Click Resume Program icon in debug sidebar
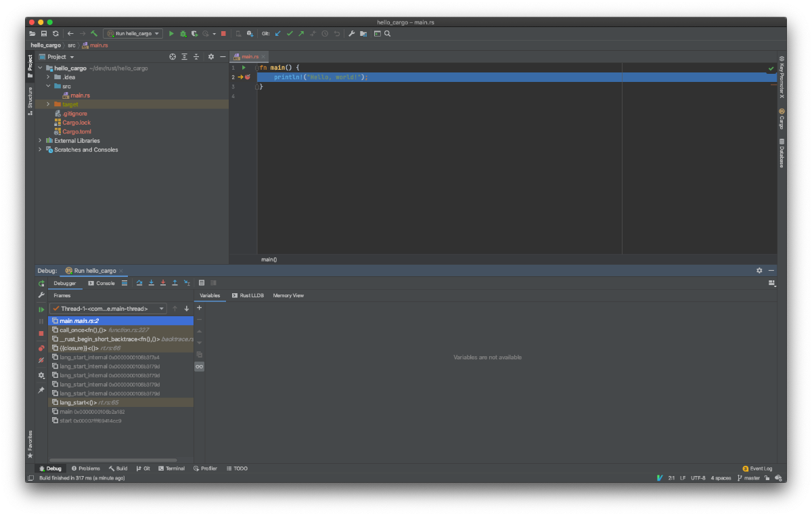Screen dimensions: 812x516 41,309
